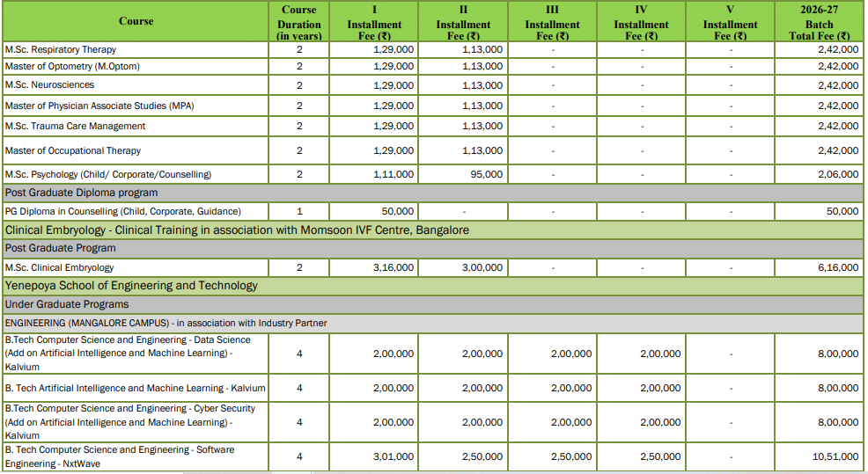
Task: Click M.Sc. Clinical Embryology total fee 6,16,000
Action: pyautogui.click(x=837, y=267)
